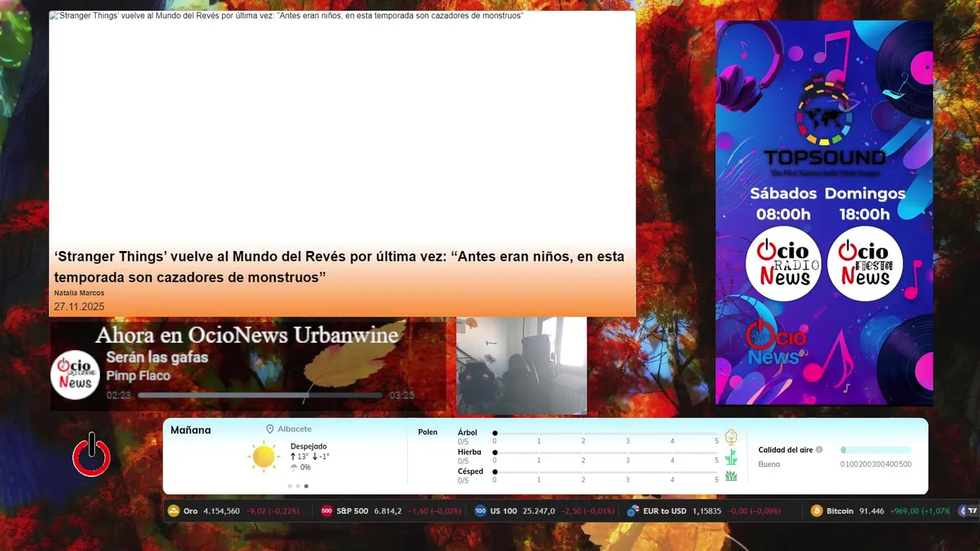Open the S&P 500 ticker entry
The height and width of the screenshot is (551, 980).
390,510
